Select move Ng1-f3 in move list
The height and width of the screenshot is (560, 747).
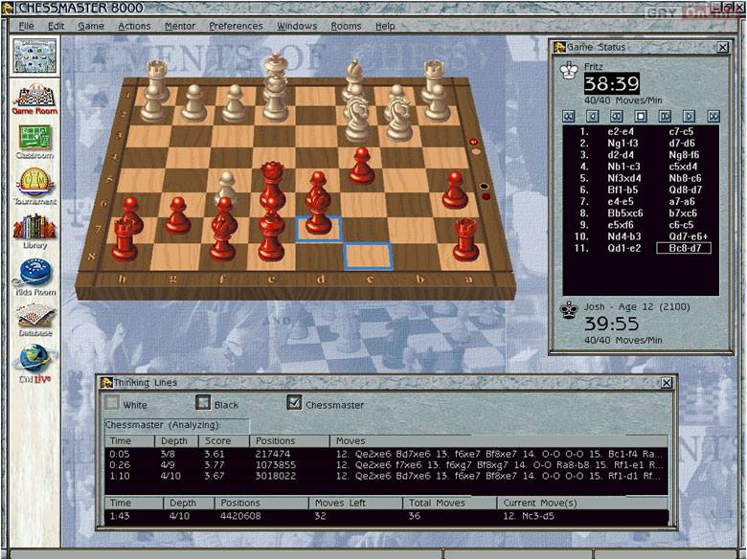tap(622, 144)
